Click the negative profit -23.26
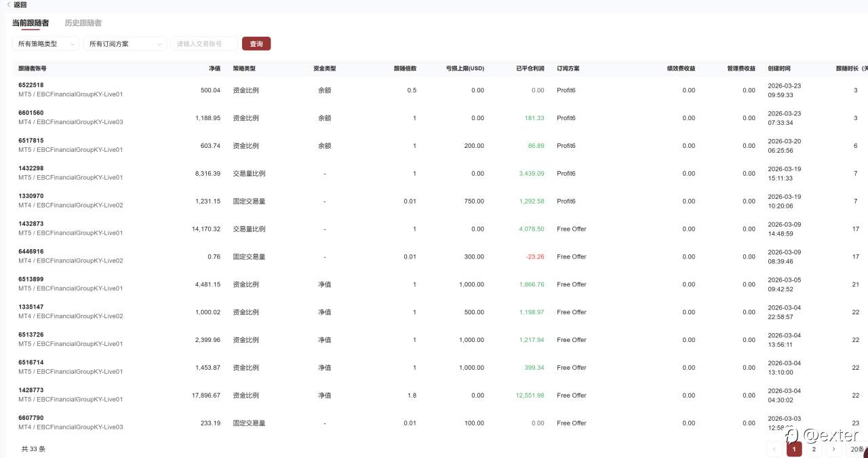868x458 pixels. point(534,257)
